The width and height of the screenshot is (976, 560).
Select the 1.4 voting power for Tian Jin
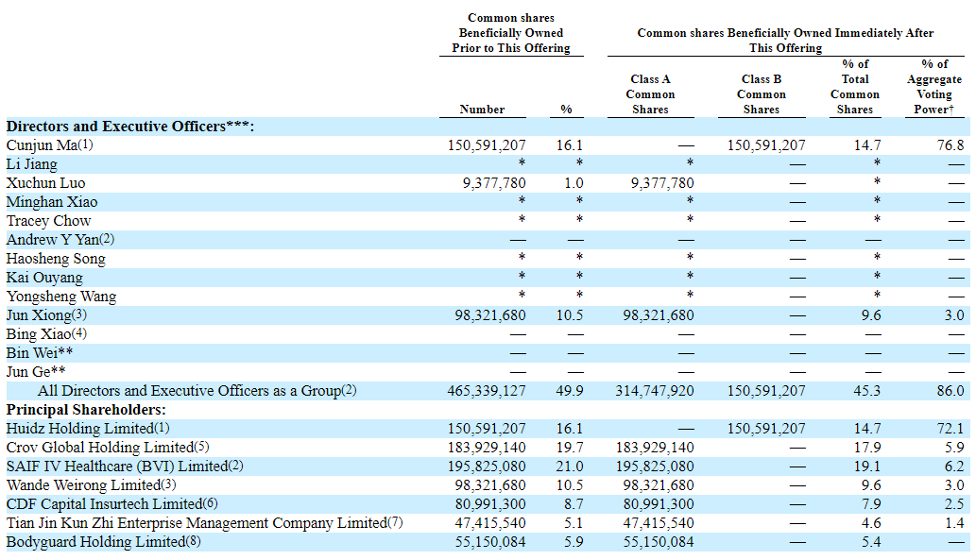[954, 522]
